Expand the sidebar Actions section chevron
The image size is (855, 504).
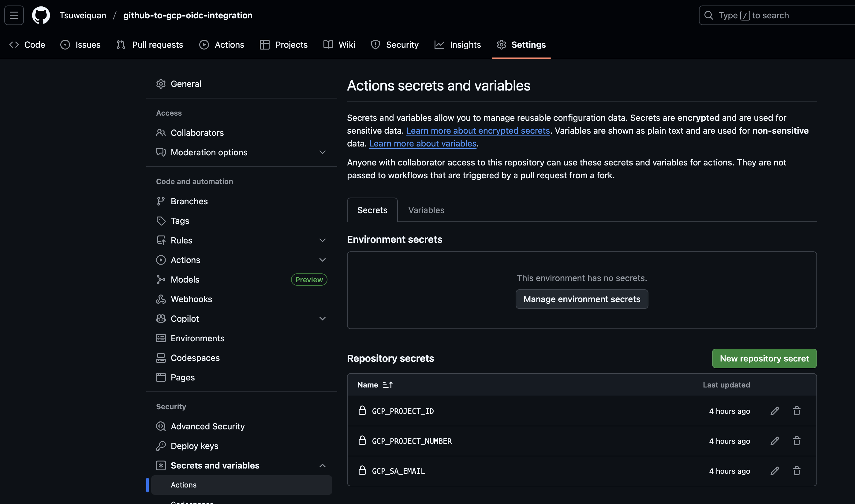(323, 260)
